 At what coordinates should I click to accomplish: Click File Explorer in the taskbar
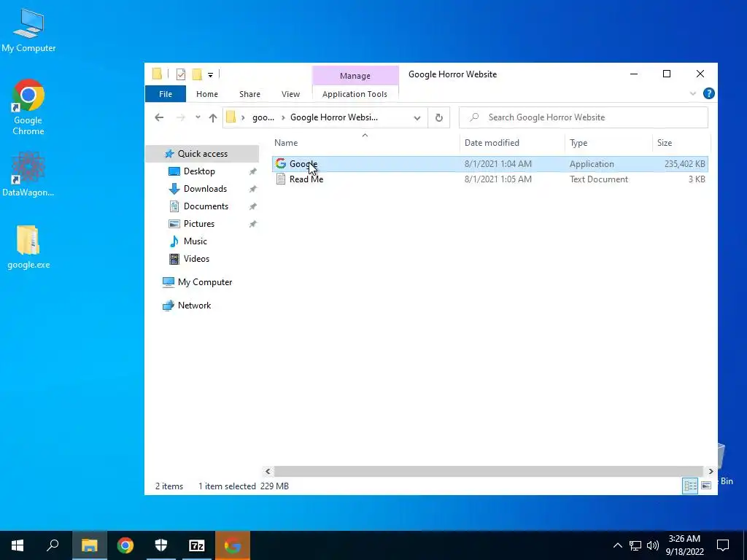point(89,545)
